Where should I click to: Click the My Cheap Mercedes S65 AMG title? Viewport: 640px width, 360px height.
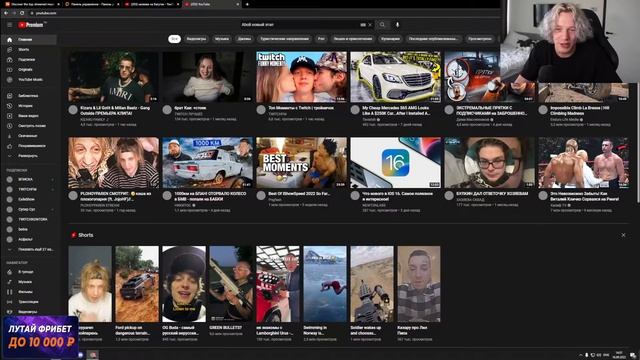[396, 111]
